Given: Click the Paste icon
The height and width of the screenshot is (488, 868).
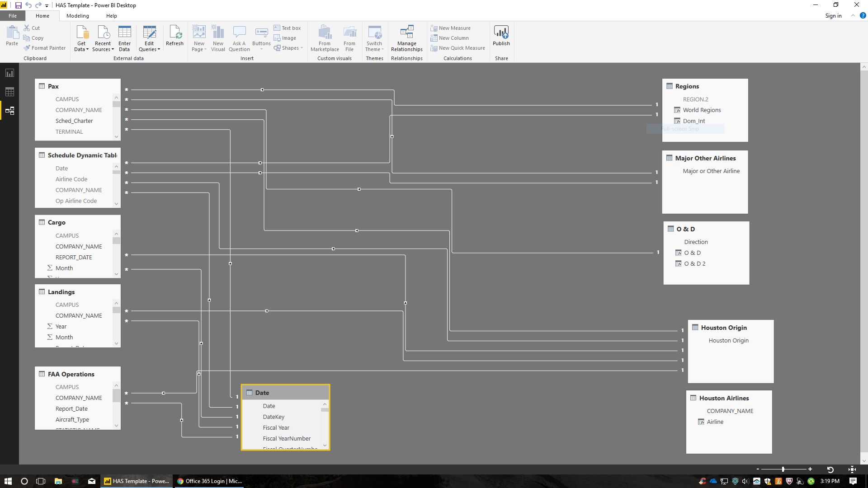Looking at the screenshot, I should coord(12,36).
